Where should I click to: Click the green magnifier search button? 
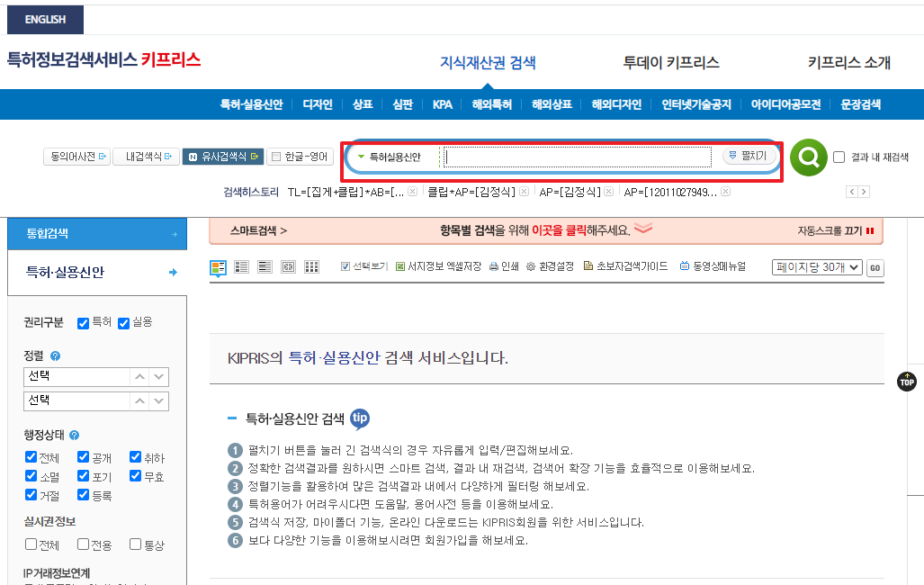tap(809, 157)
